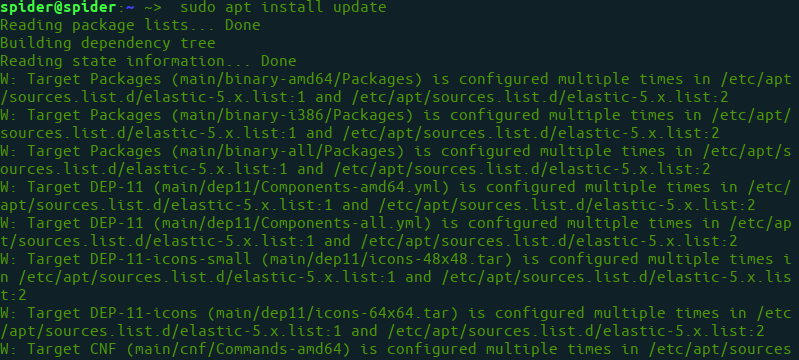Click the main/binary-all/Packages text
The image size is (799, 360).
[287, 151]
